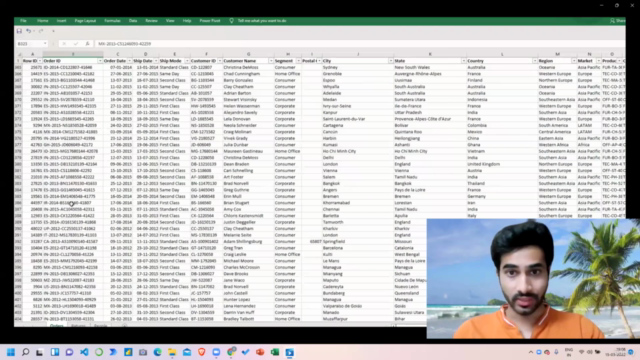Open the Segment filter dropdown
The image size is (640, 360).
click(x=298, y=61)
